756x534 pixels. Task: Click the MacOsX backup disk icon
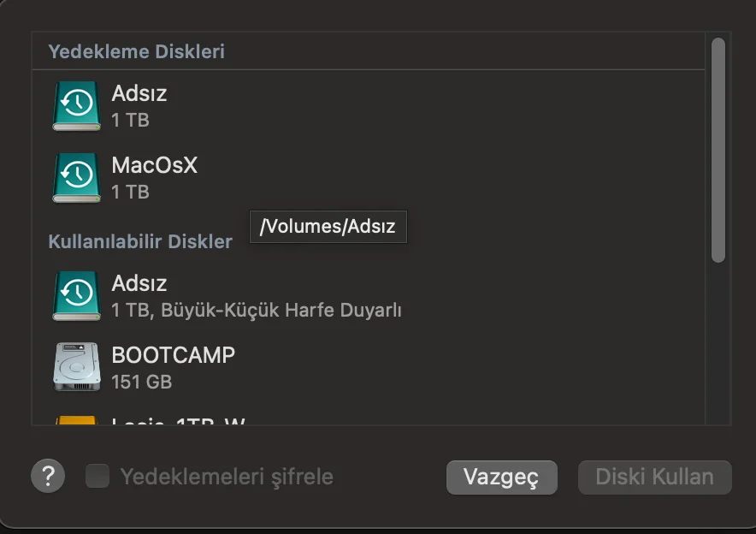point(77,177)
